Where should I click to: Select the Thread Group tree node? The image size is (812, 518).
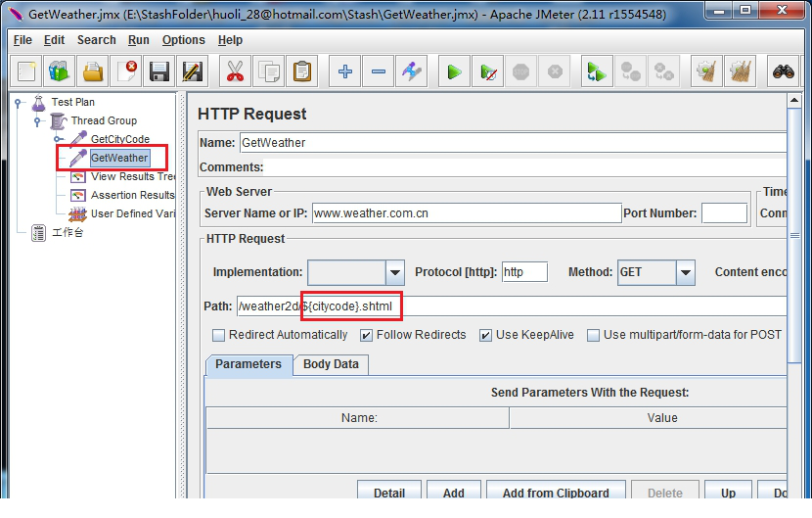tap(104, 120)
